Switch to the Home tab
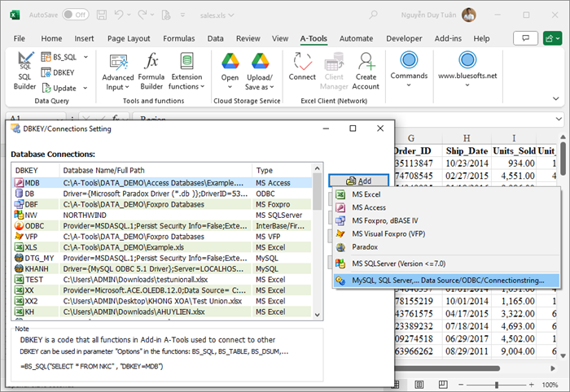 (51, 38)
